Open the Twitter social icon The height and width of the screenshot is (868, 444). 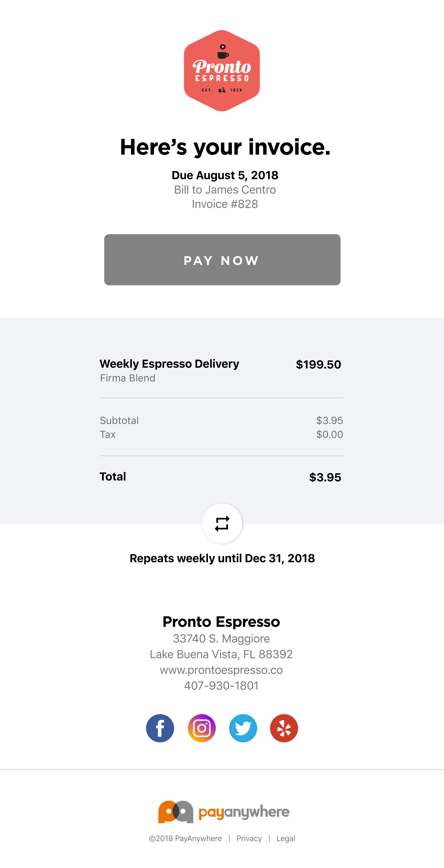coord(243,728)
